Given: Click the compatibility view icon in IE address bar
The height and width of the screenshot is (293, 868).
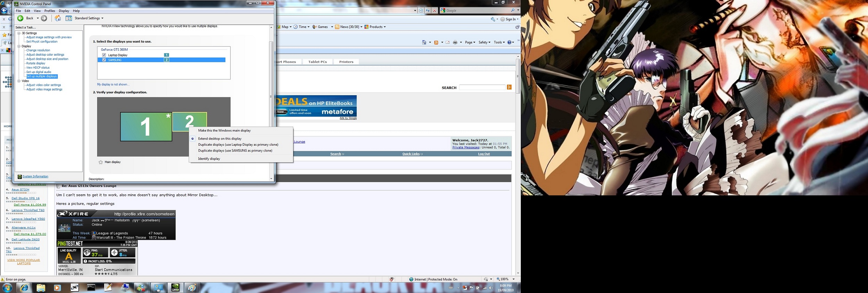Looking at the screenshot, I should [x=421, y=10].
